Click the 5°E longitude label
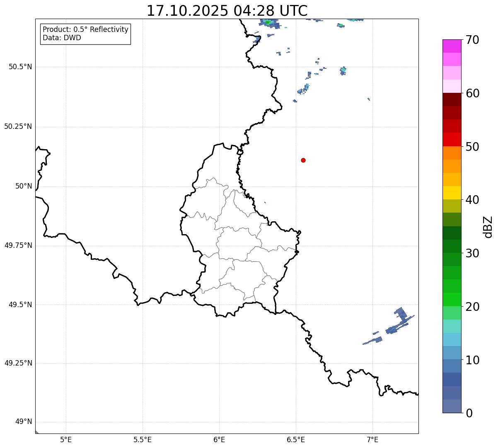Viewport: 498px width, 448px height. (66, 439)
